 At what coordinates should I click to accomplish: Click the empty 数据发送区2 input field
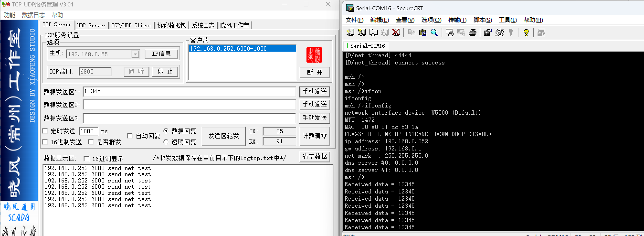189,105
